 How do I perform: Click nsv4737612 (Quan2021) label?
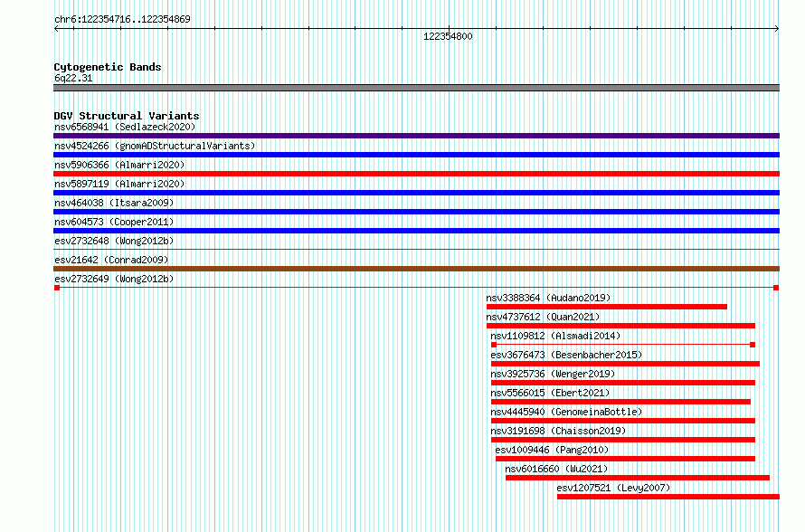click(x=544, y=317)
